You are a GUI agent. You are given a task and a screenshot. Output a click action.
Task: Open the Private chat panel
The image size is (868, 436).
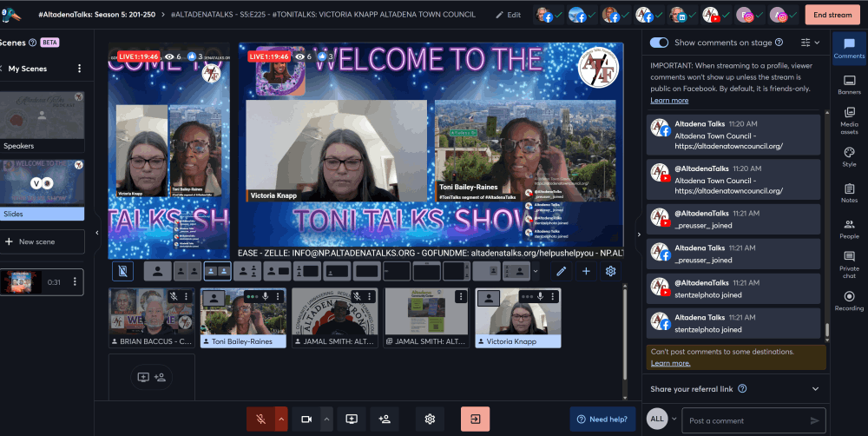click(x=849, y=262)
